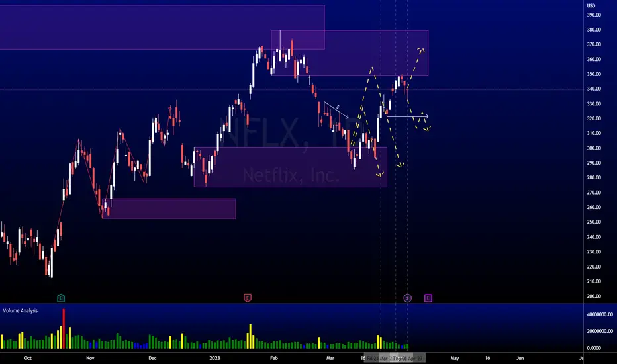Click the 330.00 price axis label

click(x=594, y=104)
